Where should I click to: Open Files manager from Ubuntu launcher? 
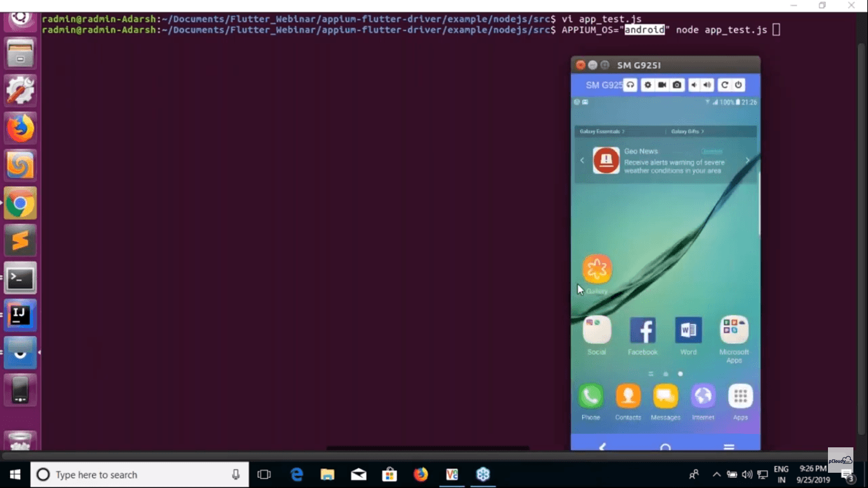(x=20, y=53)
